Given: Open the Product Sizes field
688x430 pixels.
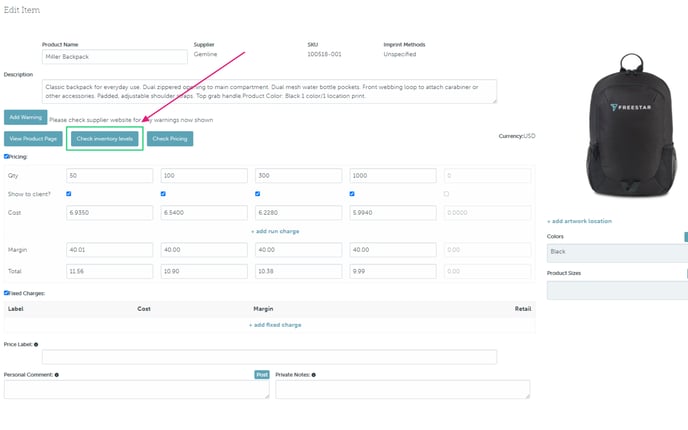Looking at the screenshot, I should click(x=616, y=290).
